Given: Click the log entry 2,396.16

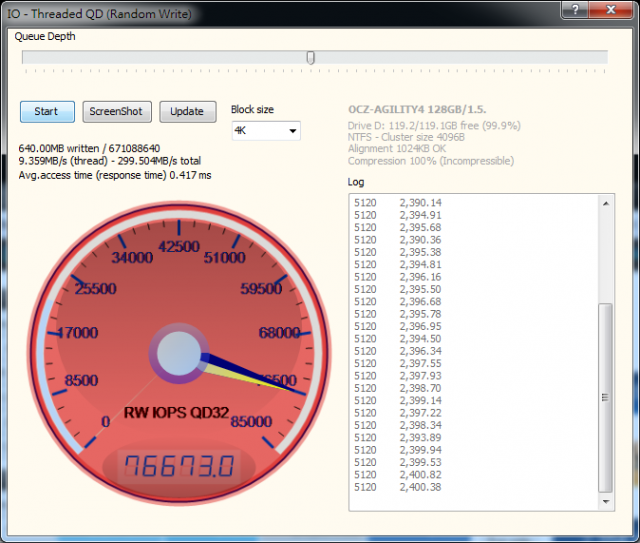Looking at the screenshot, I should tap(420, 277).
